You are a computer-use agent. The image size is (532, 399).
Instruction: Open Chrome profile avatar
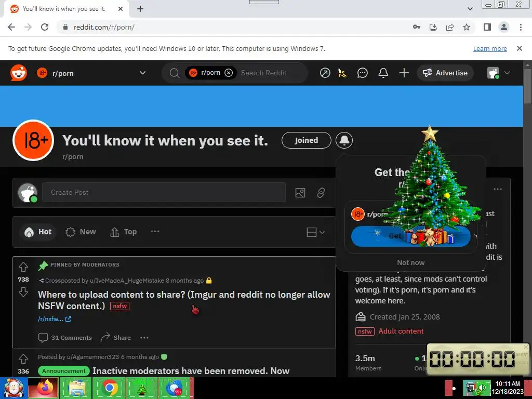point(504,27)
